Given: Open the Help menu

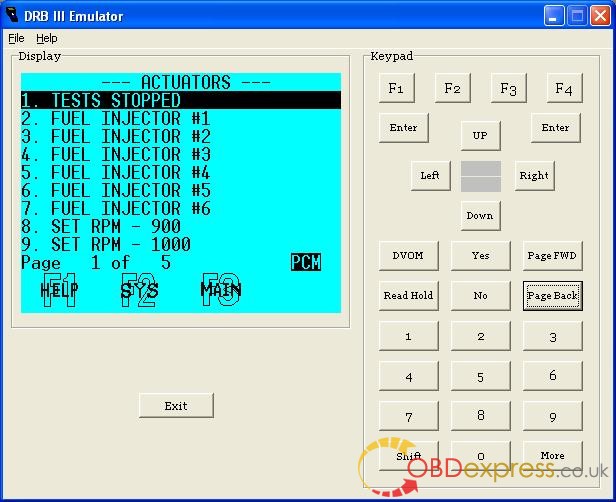Looking at the screenshot, I should (47, 38).
